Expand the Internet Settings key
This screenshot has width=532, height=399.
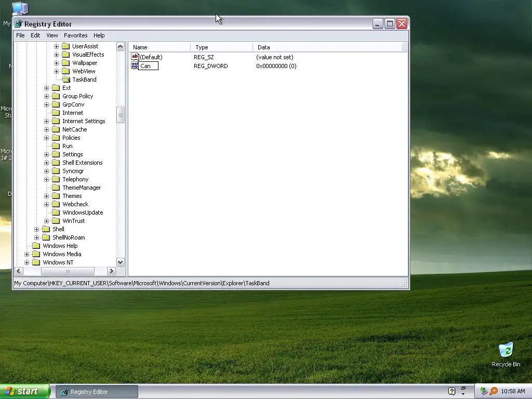(x=46, y=121)
